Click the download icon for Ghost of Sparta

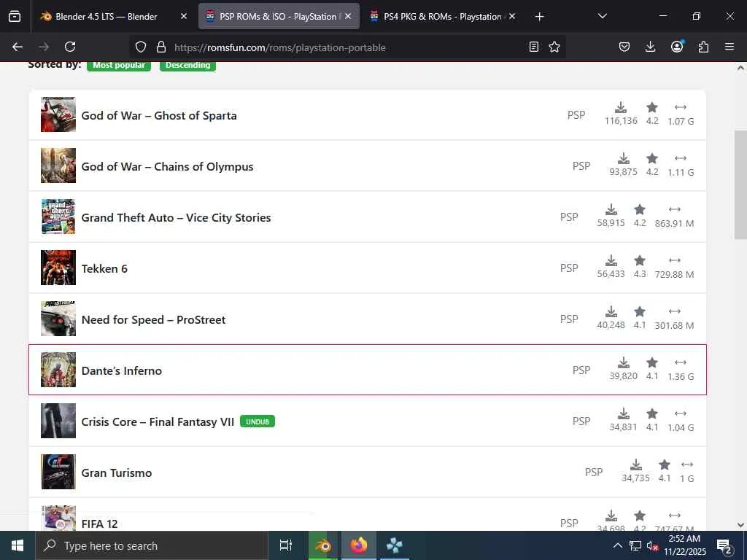[x=621, y=108]
